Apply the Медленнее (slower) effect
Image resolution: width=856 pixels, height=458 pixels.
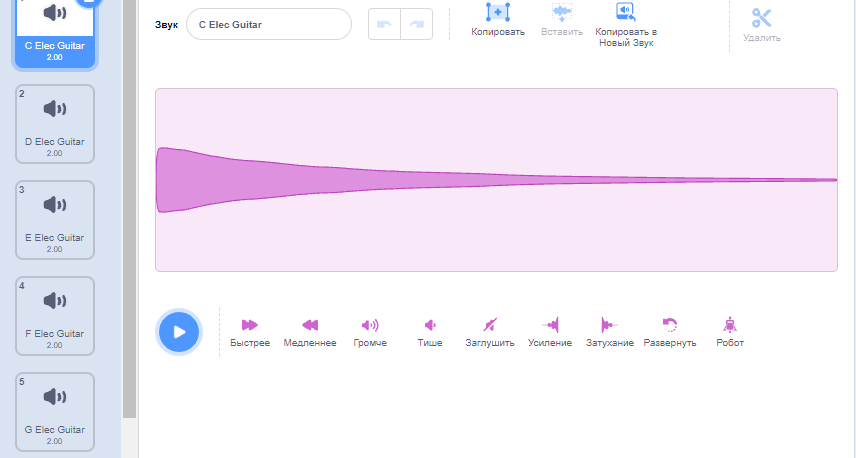[310, 325]
